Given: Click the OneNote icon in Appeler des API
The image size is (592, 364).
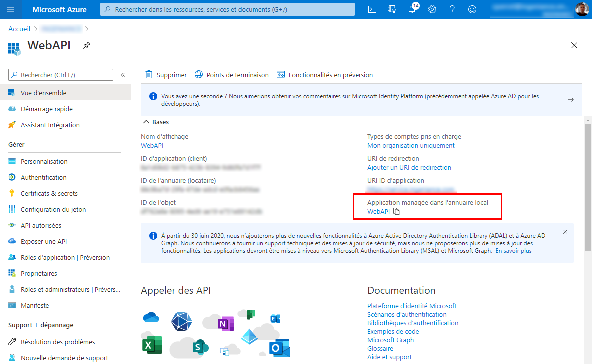Looking at the screenshot, I should (x=226, y=323).
